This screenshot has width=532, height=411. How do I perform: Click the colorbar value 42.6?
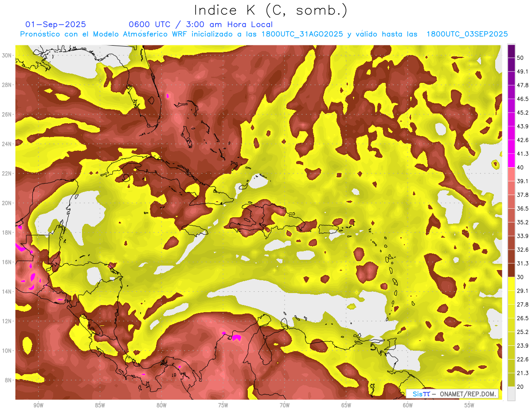(x=522, y=140)
